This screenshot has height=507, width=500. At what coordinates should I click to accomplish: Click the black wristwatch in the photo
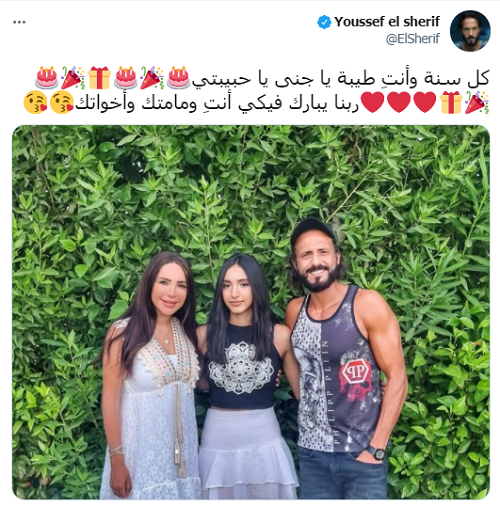pos(377,453)
